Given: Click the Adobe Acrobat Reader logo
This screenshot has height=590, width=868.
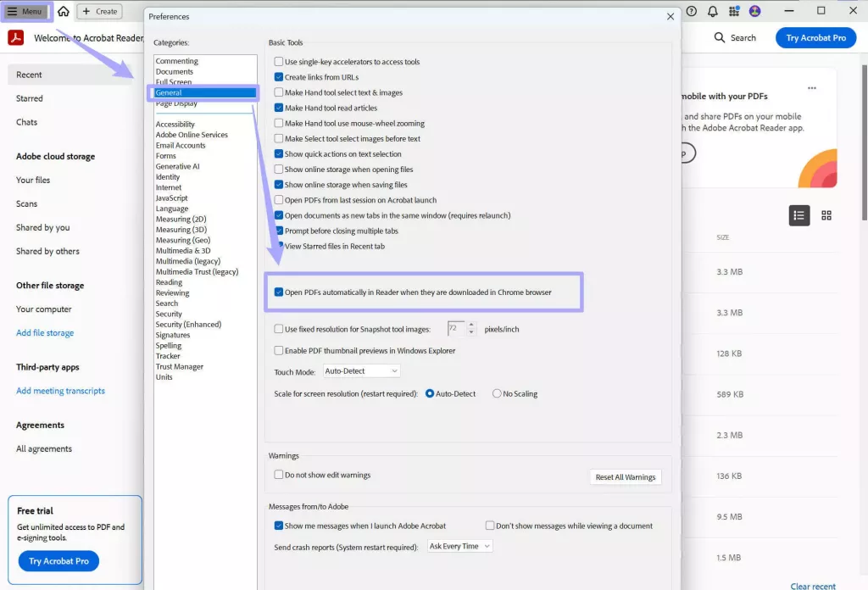Looking at the screenshot, I should pyautogui.click(x=15, y=37).
